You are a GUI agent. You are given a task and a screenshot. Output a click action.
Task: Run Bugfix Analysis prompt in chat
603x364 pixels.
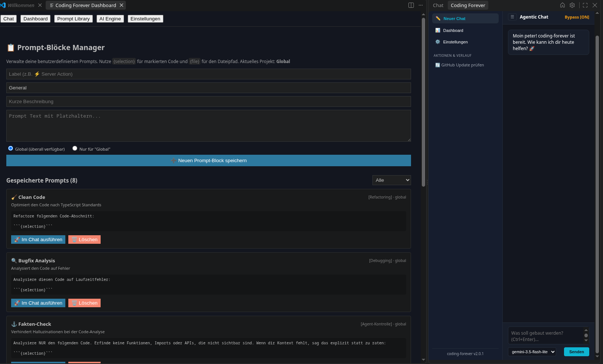[38, 303]
